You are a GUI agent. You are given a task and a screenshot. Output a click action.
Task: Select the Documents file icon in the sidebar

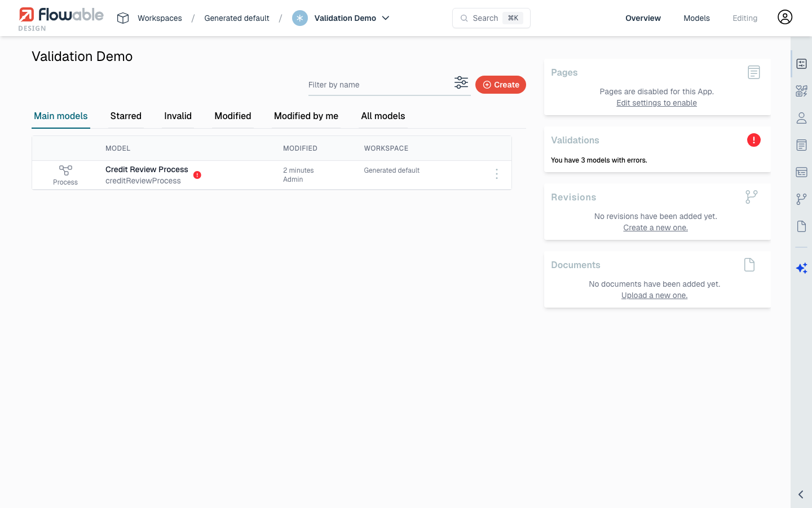801,226
